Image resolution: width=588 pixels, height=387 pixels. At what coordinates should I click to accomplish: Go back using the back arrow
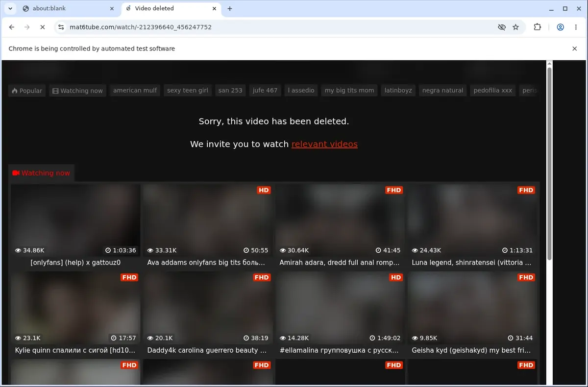coord(12,27)
